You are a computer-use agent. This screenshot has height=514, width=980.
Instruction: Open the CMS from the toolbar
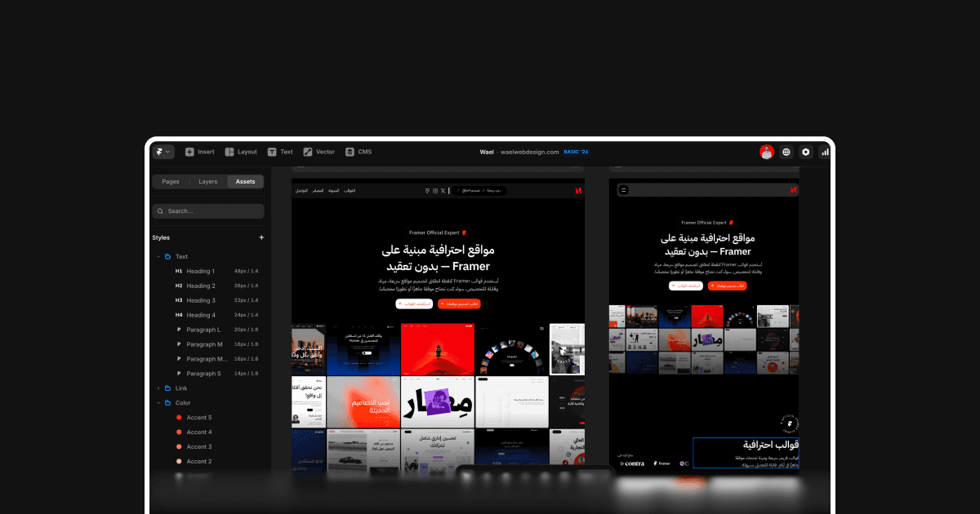click(x=359, y=152)
